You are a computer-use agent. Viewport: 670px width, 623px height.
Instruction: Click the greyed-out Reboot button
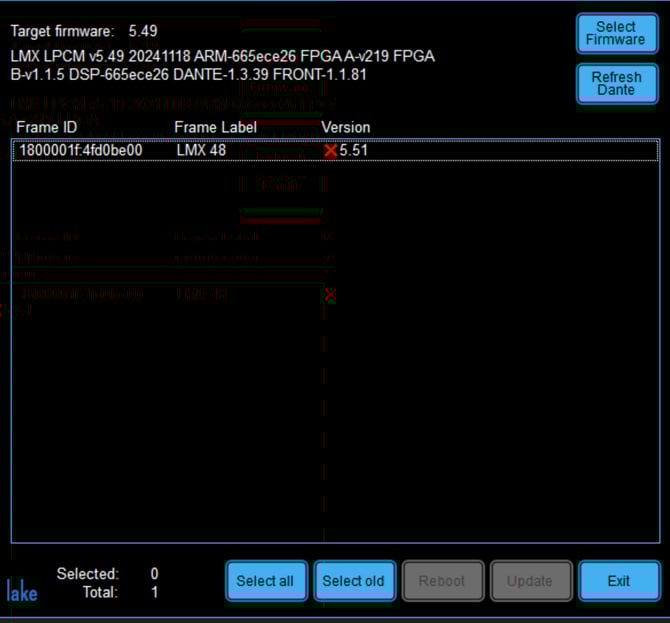coord(443,581)
